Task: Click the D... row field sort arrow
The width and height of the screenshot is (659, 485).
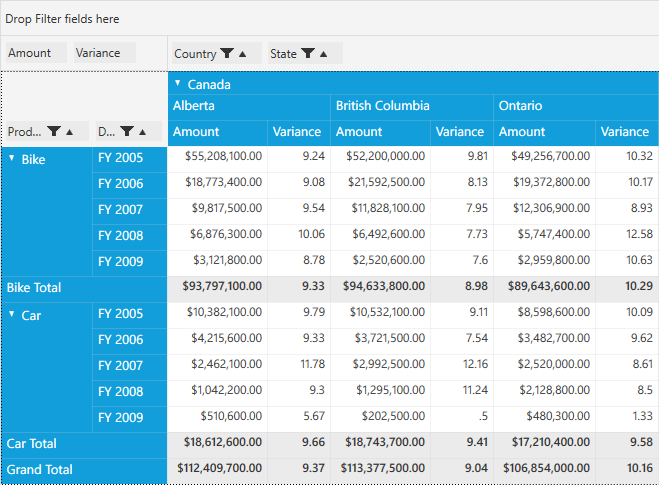Action: click(142, 131)
